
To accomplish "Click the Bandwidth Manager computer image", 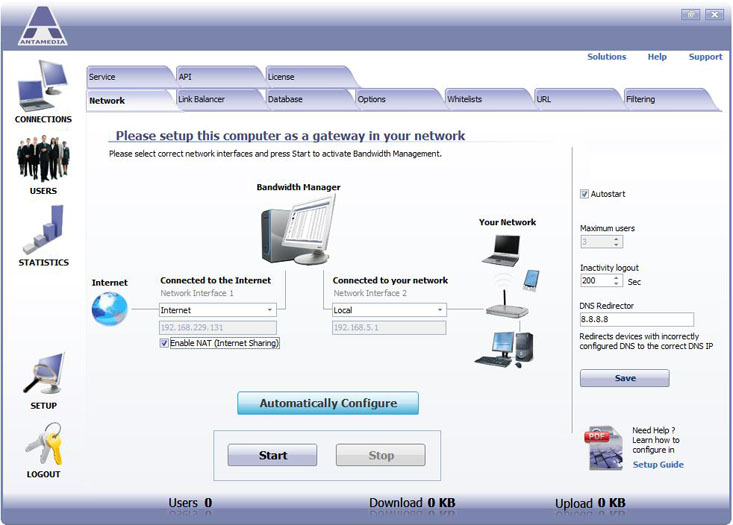I will click(298, 230).
